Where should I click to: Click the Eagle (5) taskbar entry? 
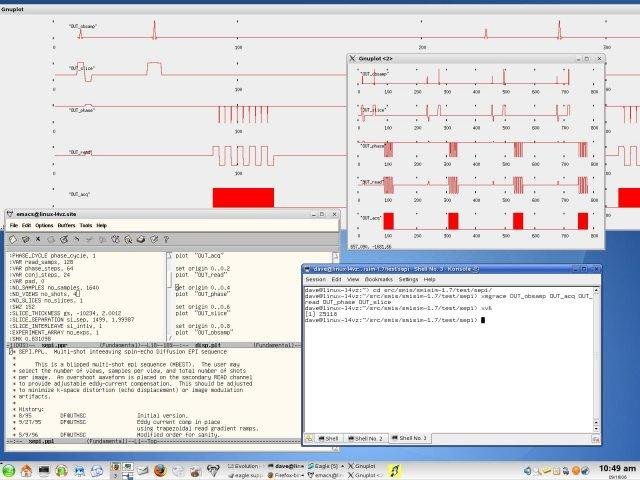pos(324,466)
